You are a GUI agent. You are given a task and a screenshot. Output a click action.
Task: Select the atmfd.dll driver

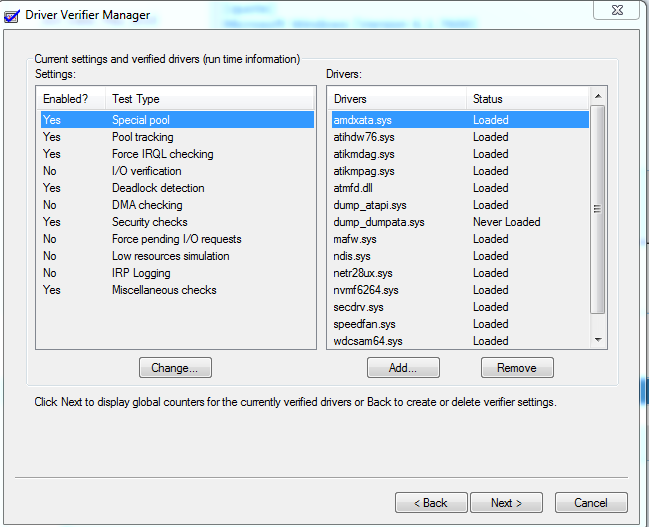[460, 188]
